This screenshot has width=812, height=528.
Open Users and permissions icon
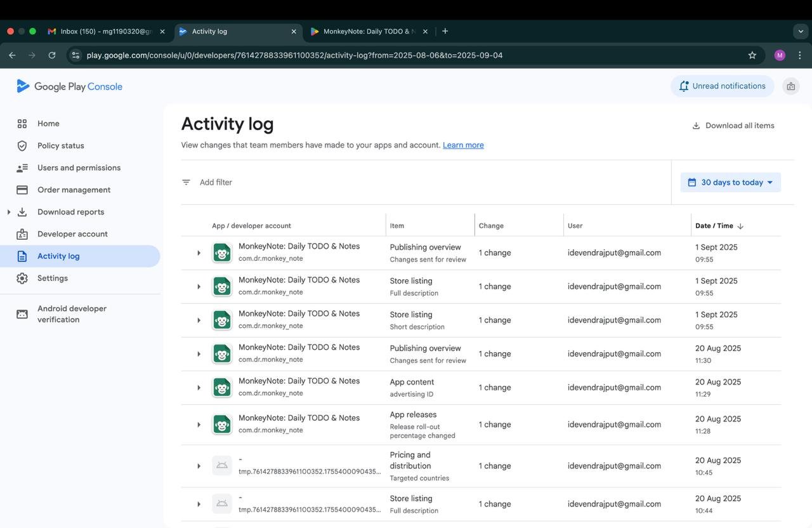(x=22, y=168)
